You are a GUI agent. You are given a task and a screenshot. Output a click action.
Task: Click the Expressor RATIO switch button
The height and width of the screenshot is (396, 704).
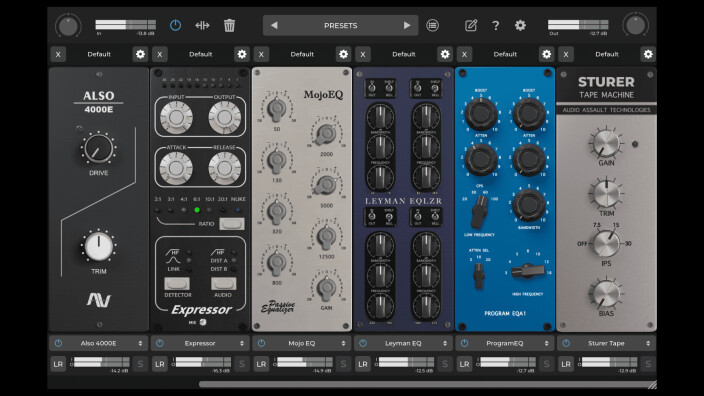[232, 224]
